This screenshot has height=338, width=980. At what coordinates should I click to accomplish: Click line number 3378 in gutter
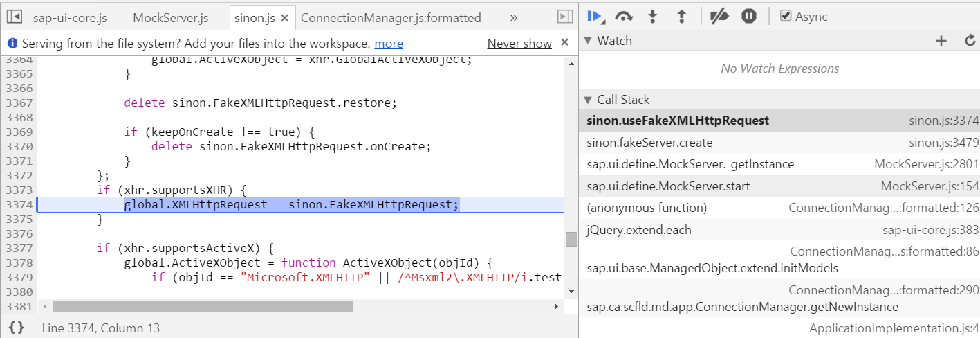click(x=19, y=263)
